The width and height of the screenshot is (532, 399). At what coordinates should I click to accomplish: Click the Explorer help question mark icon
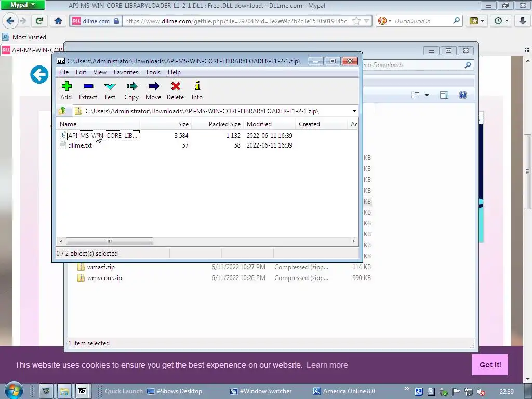462,95
